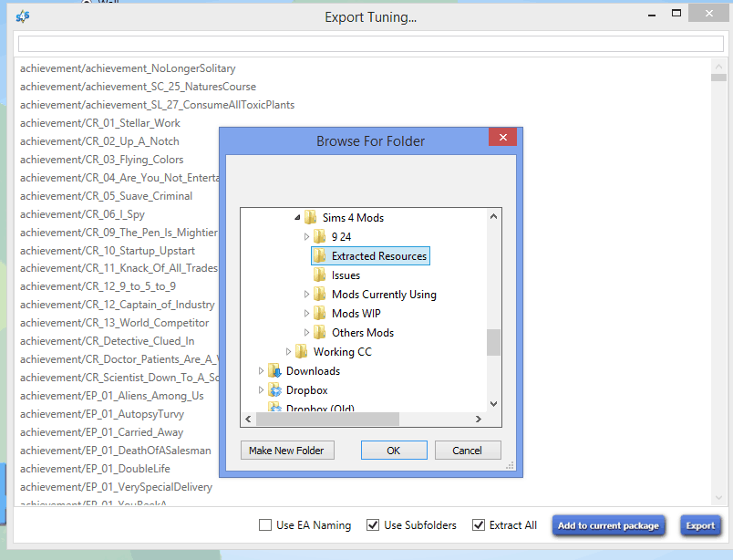Expand the Mods Currently Using folder
733x560 pixels.
pos(307,295)
